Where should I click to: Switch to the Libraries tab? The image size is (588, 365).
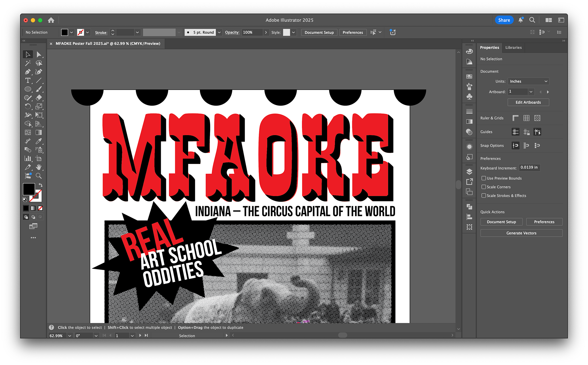[513, 47]
